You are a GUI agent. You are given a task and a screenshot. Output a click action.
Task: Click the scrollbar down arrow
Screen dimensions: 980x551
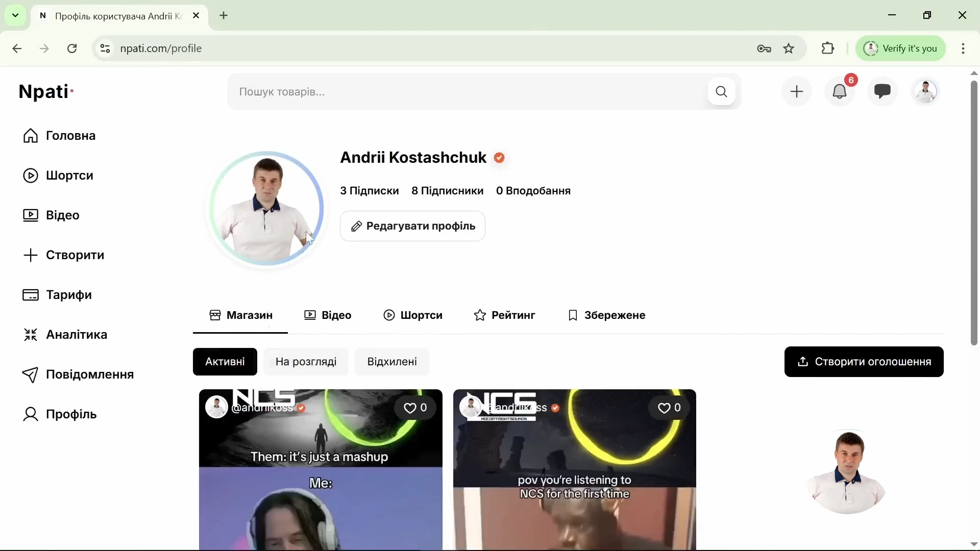coord(974,544)
